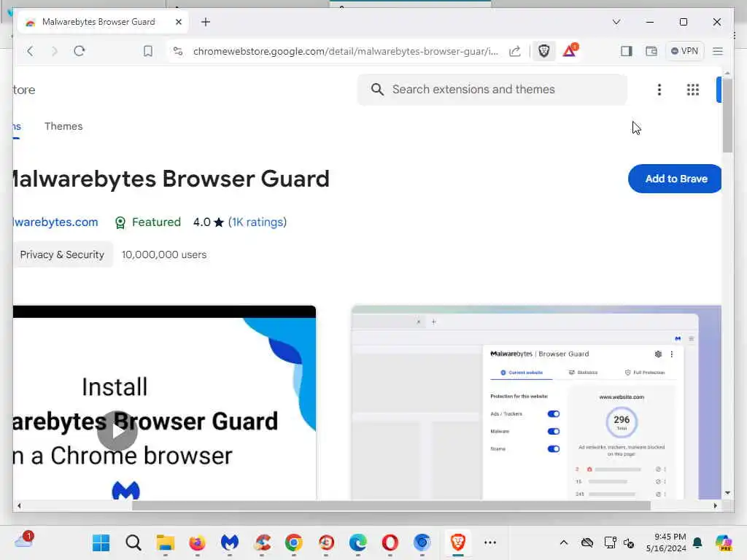Open the weather widget on the taskbar
747x560 pixels.
(x=24, y=540)
